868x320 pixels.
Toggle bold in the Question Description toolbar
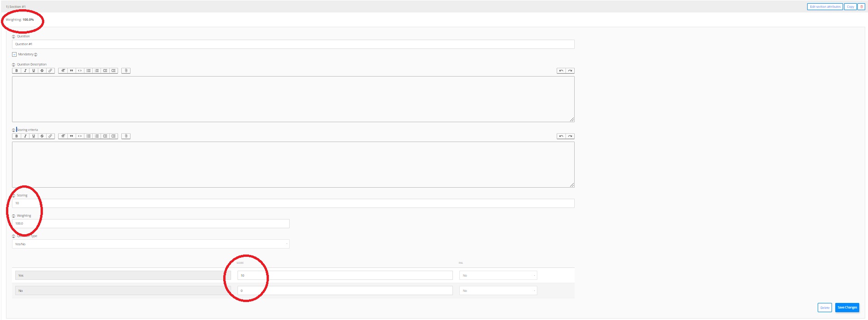[17, 71]
